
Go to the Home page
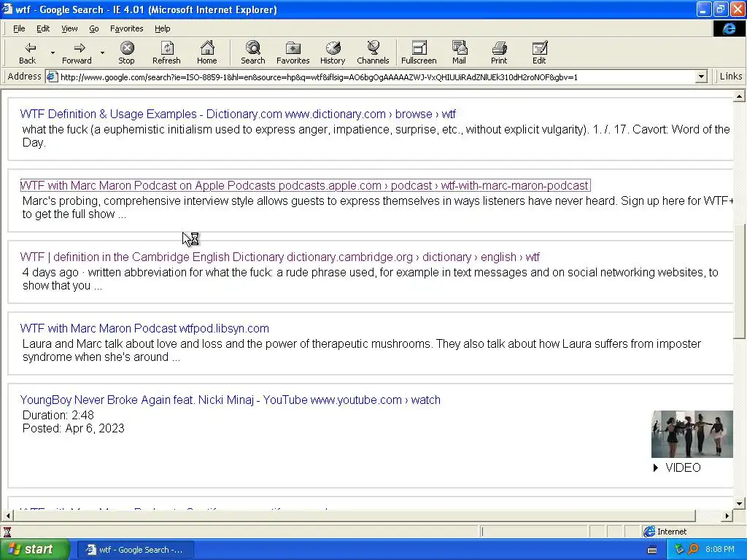point(206,52)
